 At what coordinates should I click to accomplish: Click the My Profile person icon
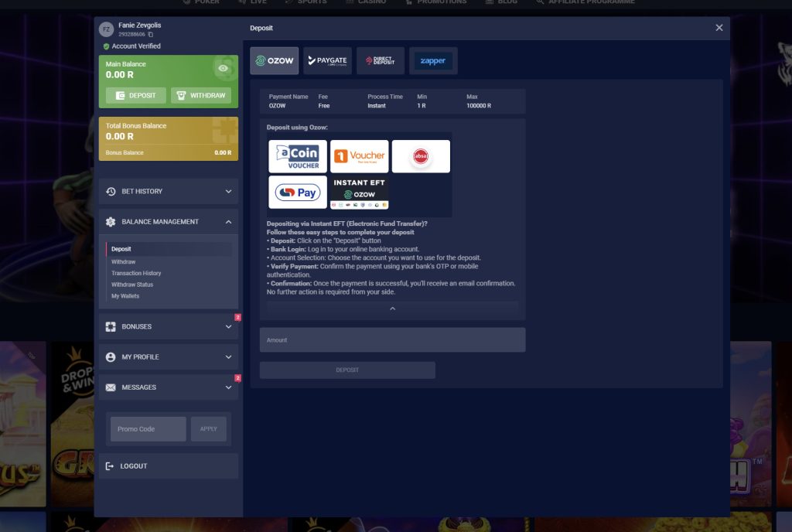pyautogui.click(x=111, y=356)
